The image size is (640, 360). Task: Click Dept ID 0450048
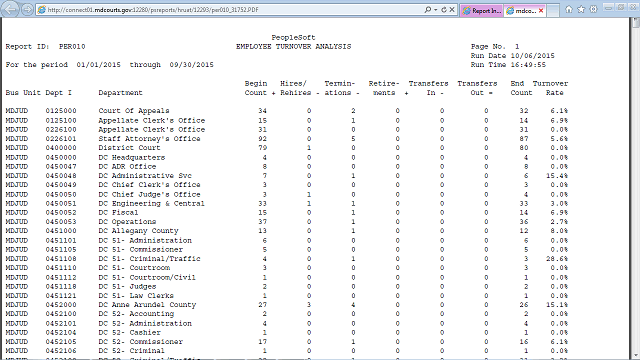pos(61,176)
